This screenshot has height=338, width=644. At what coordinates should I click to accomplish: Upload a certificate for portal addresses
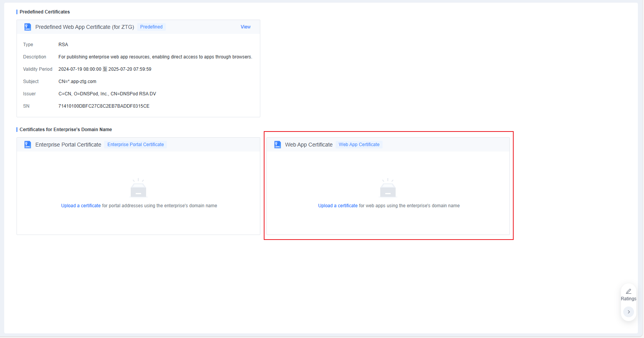pyautogui.click(x=81, y=206)
